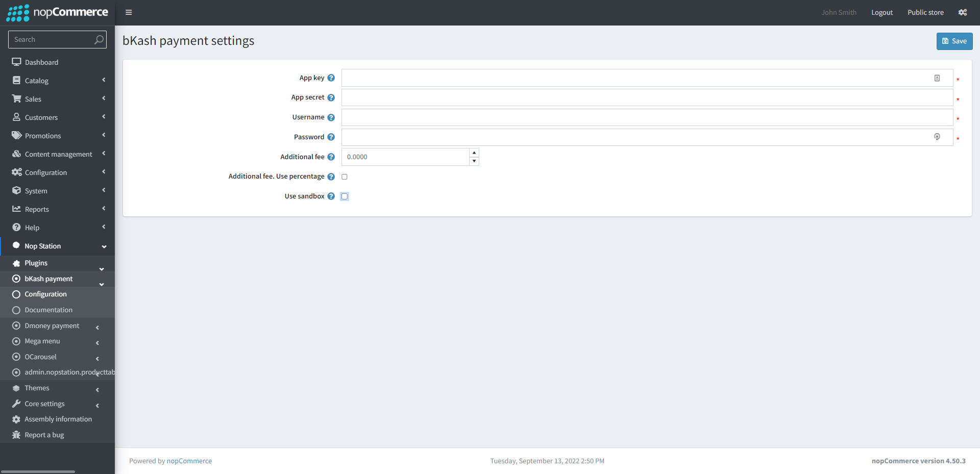Click the Report a bug icon
This screenshot has height=474, width=980.
point(16,435)
